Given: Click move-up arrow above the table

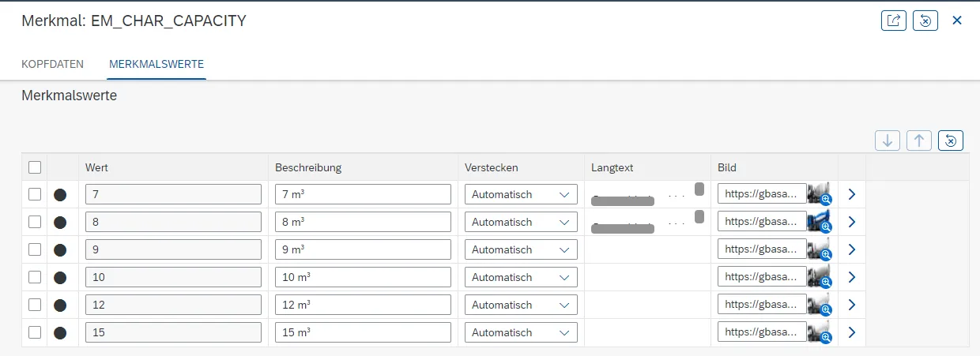Looking at the screenshot, I should [x=918, y=141].
